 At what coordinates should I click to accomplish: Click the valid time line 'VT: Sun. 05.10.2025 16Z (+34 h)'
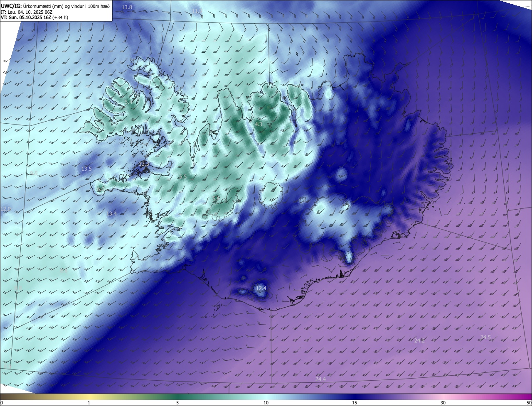pos(34,18)
